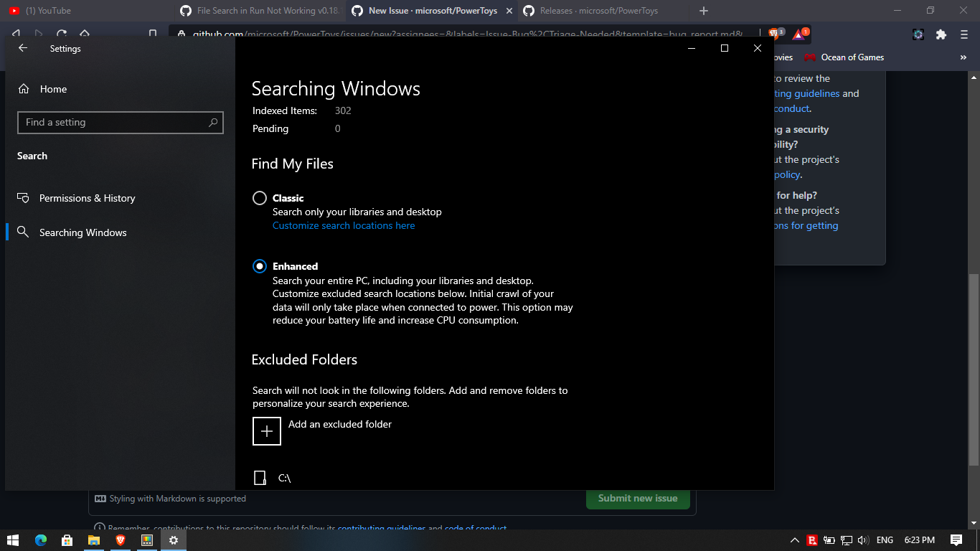Select the Enhanced search option

pos(260,266)
